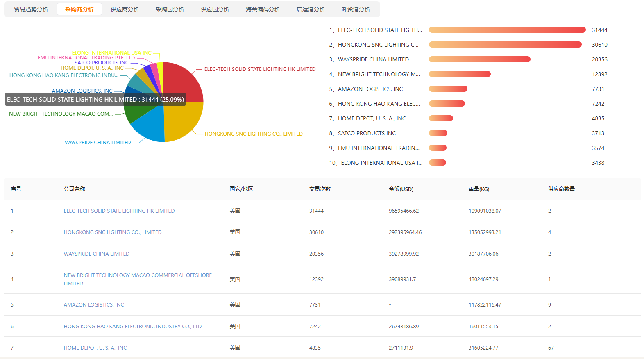Click the amount 26748186.89 cell
This screenshot has height=359, width=644.
click(404, 327)
